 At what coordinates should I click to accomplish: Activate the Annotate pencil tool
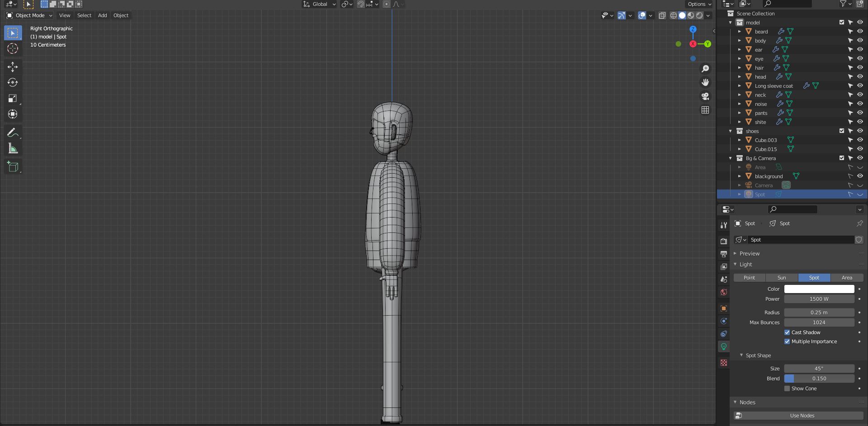click(x=13, y=133)
